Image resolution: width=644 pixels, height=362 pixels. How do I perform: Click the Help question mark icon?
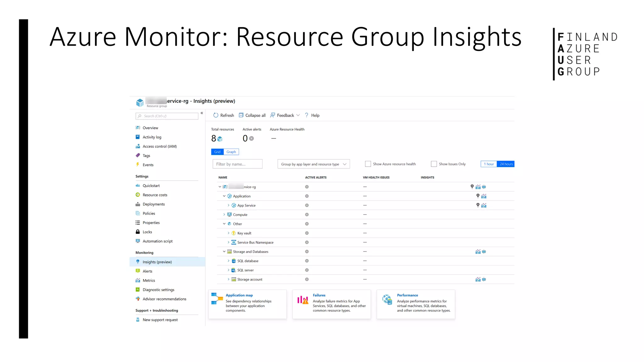click(x=307, y=115)
